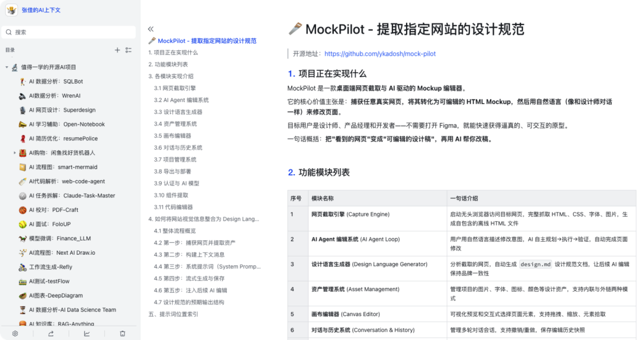Viewport: 644px width, 340px height.
Task: Expand the AI购物: 闲鱼找好货机器人 item
Action: tap(15, 153)
